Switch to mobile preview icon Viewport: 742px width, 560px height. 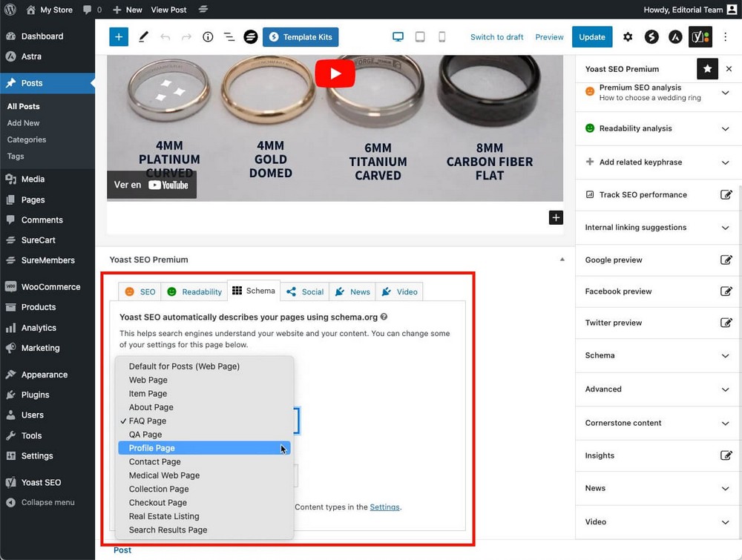tap(441, 37)
